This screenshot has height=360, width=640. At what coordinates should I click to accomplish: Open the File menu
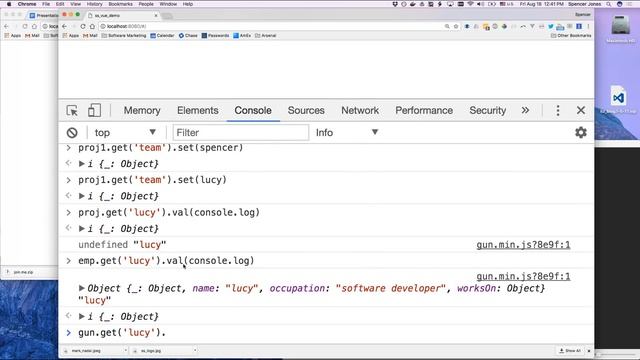[x=46, y=4]
